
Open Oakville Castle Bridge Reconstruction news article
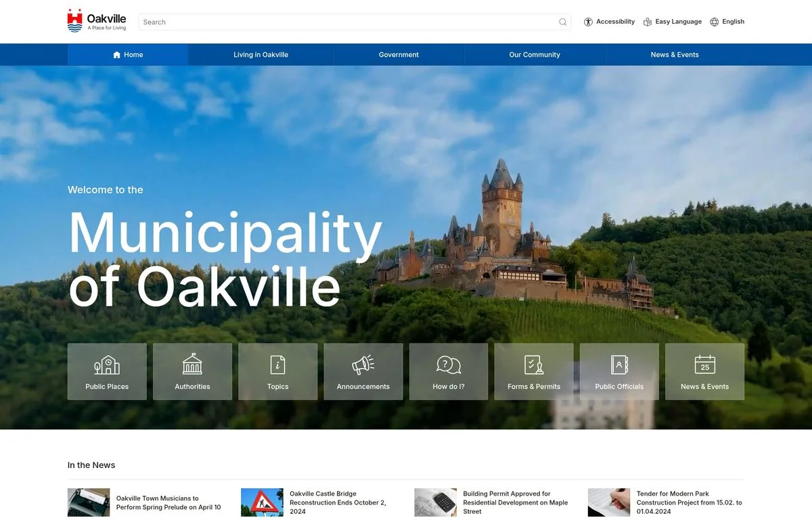tap(337, 502)
